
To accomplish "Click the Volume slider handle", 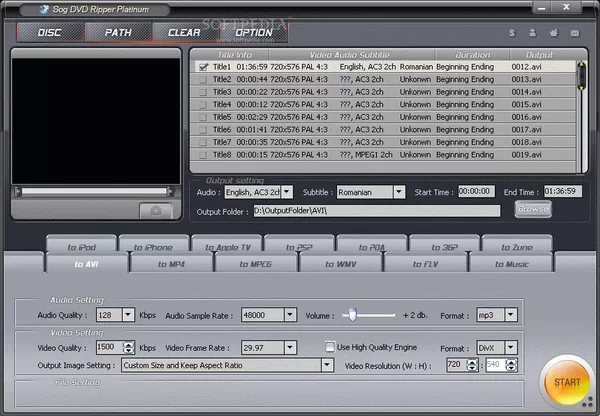I will pos(352,315).
